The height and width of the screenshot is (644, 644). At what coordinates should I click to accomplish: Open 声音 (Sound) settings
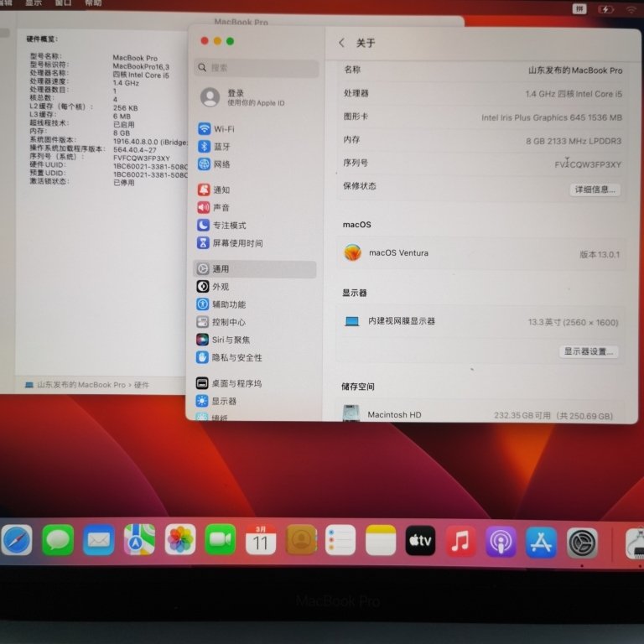[221, 208]
